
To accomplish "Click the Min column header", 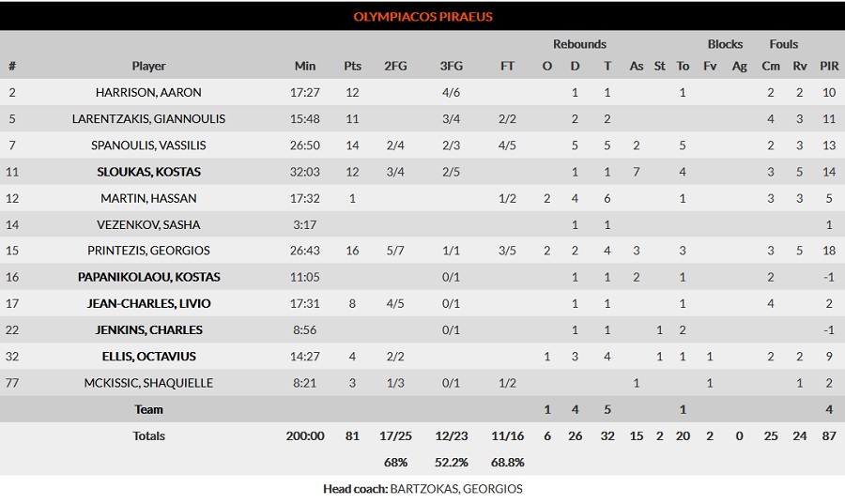I will pyautogui.click(x=305, y=66).
